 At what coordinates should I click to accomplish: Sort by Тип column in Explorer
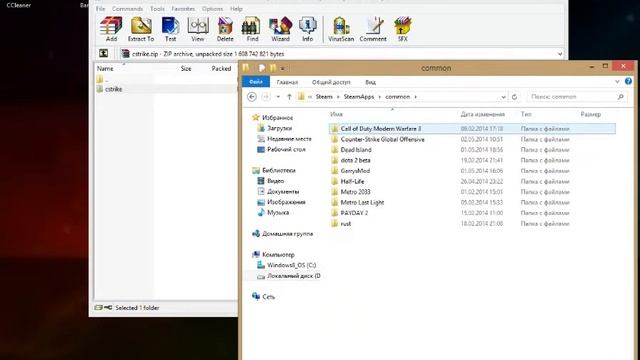point(526,114)
